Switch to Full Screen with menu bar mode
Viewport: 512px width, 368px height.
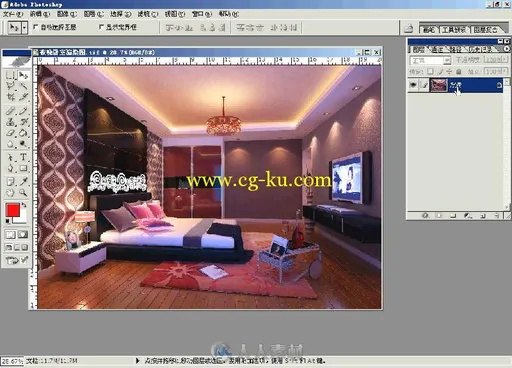[x=17, y=247]
